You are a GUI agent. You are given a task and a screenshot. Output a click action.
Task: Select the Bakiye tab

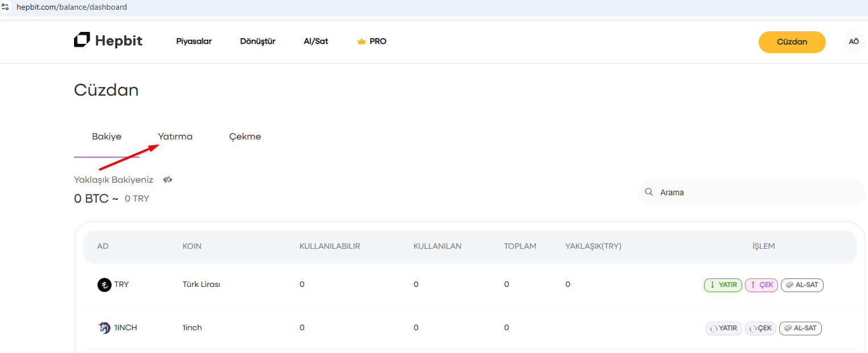tap(107, 137)
